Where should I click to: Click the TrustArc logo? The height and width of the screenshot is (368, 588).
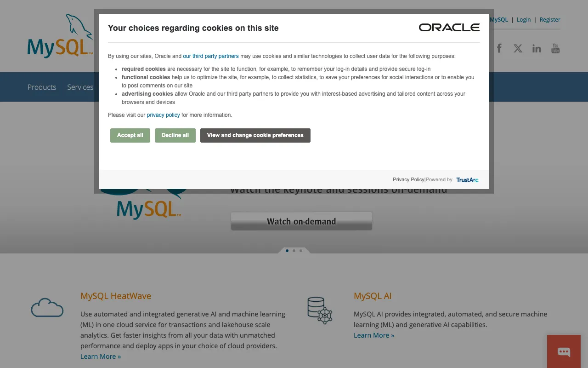point(467,180)
